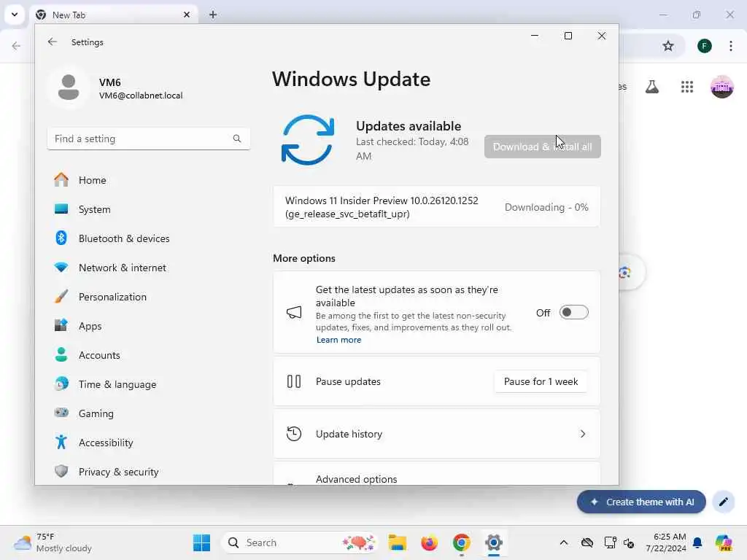Click Pause for 1 week button
Image resolution: width=747 pixels, height=560 pixels.
click(x=541, y=381)
